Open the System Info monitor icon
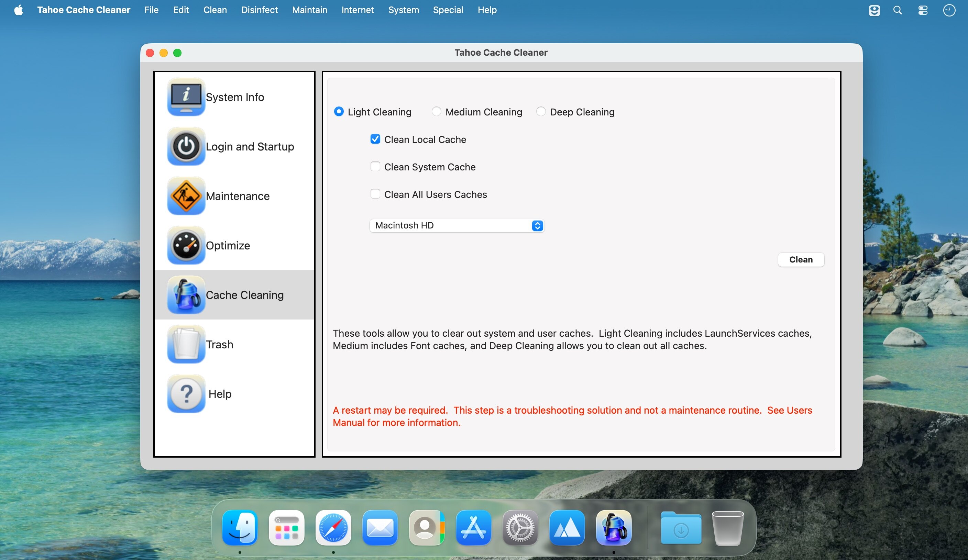The image size is (968, 560). pos(186,97)
